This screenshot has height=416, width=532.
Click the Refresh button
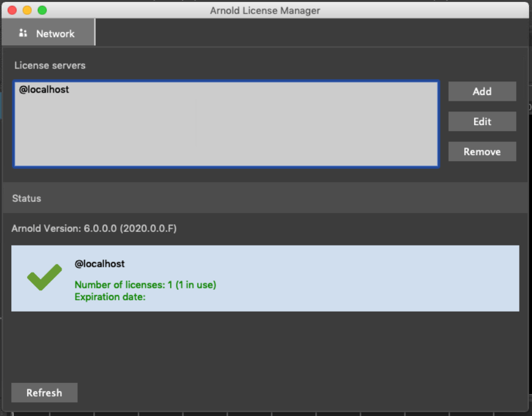(x=44, y=392)
